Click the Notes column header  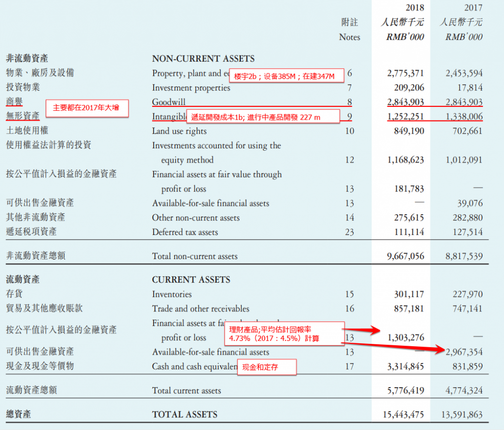pyautogui.click(x=349, y=37)
